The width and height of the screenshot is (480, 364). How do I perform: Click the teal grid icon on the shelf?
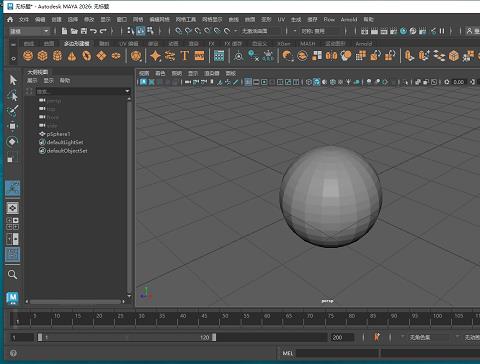pyautogui.click(x=219, y=56)
